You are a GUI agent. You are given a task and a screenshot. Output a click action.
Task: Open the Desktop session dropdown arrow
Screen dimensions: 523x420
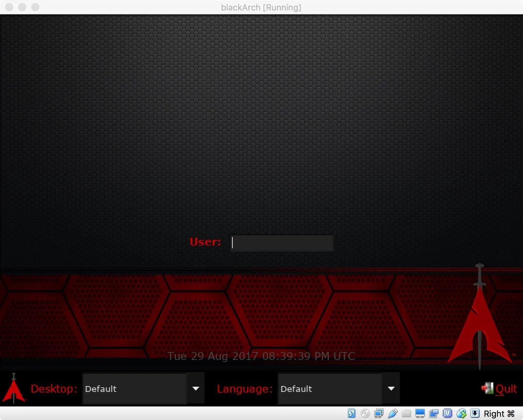pyautogui.click(x=195, y=388)
